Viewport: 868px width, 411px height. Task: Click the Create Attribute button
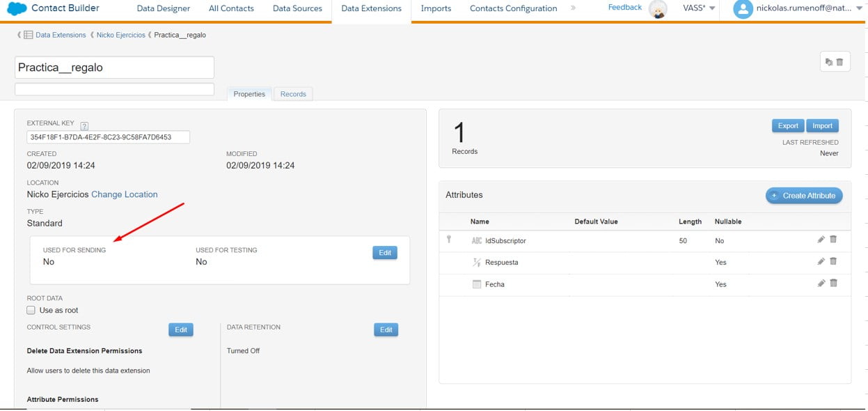coord(804,196)
